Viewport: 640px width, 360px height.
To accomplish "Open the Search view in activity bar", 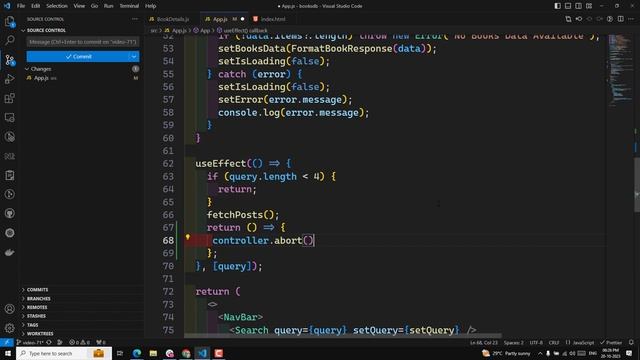I will click(9, 40).
